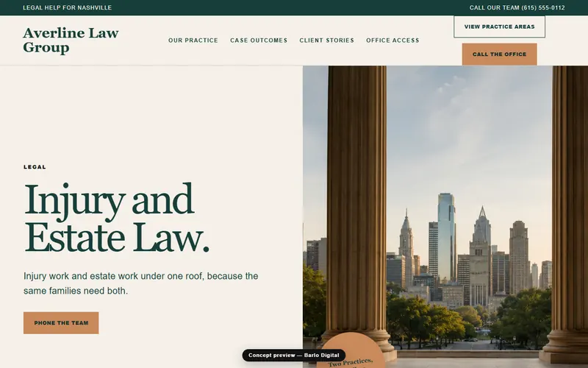Viewport: 588px width, 368px height.
Task: Select Office Access in the navigation
Action: [392, 40]
